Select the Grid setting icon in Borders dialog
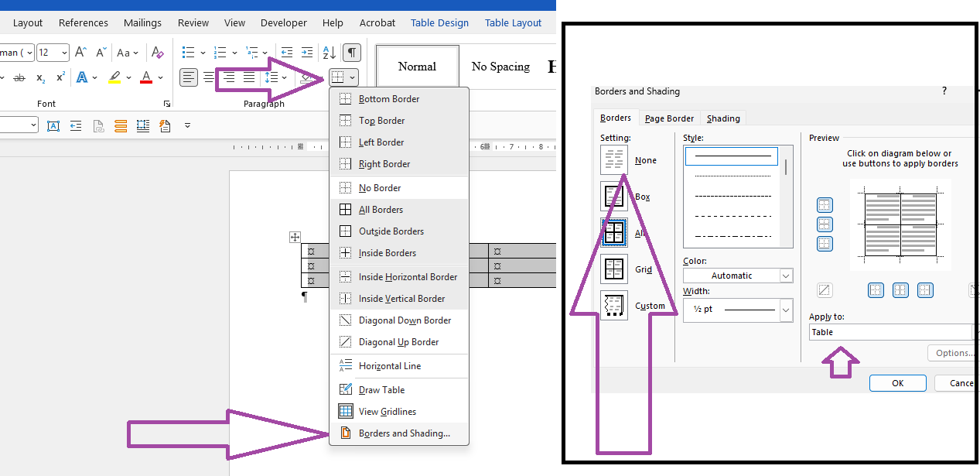The height and width of the screenshot is (476, 980). [614, 269]
